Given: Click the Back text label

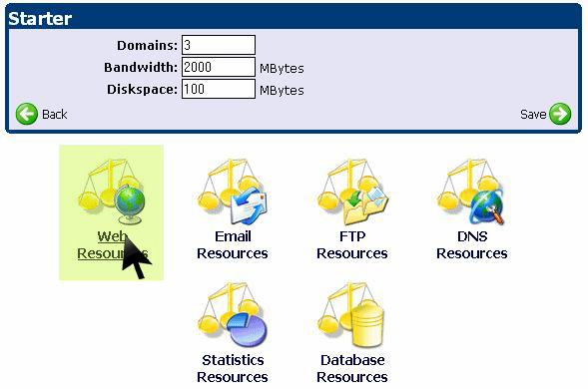Looking at the screenshot, I should pos(55,114).
